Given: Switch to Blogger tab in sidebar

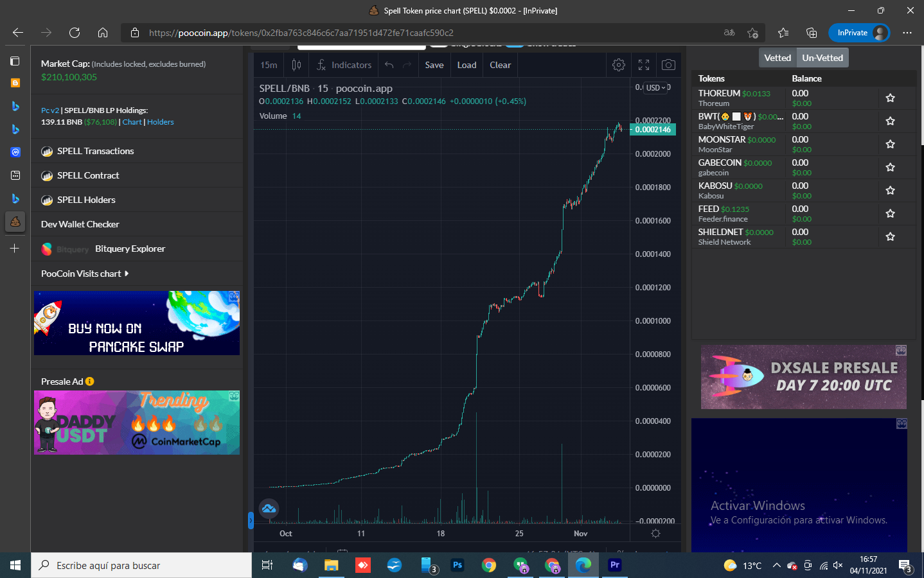Looking at the screenshot, I should pyautogui.click(x=15, y=83).
